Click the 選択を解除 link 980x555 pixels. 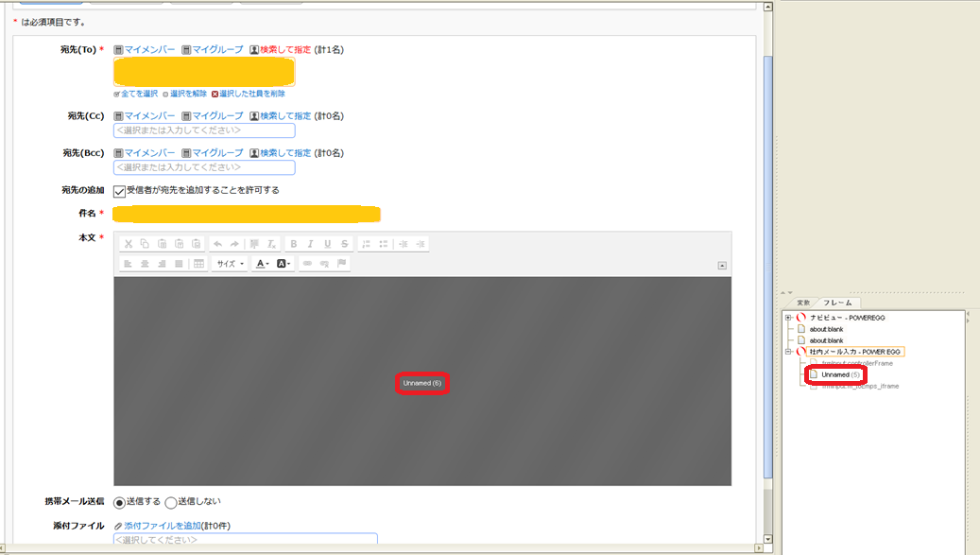(188, 94)
